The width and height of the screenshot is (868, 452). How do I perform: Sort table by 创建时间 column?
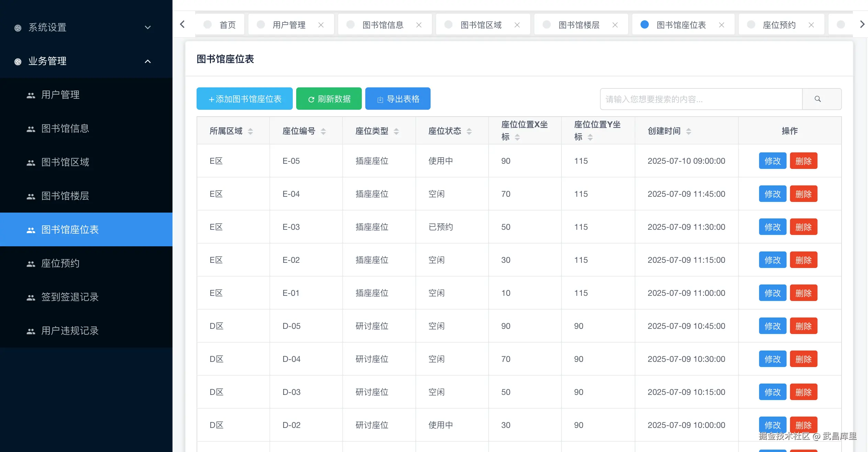(688, 131)
